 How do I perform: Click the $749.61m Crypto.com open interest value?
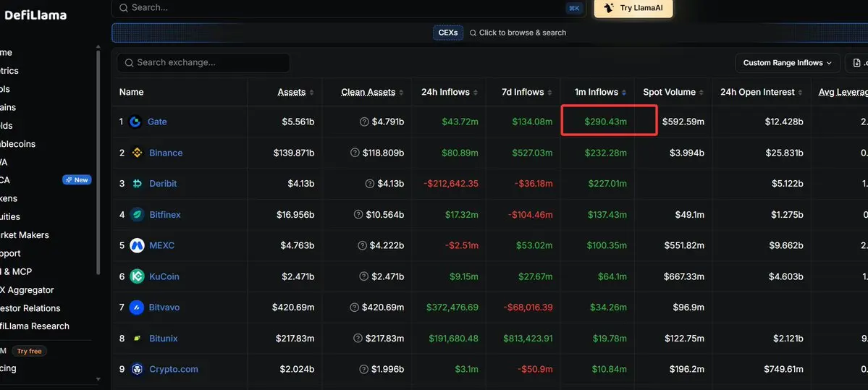click(784, 370)
